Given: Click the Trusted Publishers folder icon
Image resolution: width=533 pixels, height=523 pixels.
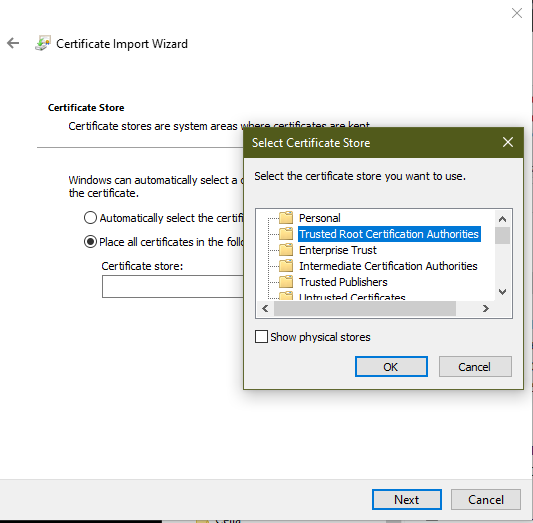Looking at the screenshot, I should coord(286,281).
